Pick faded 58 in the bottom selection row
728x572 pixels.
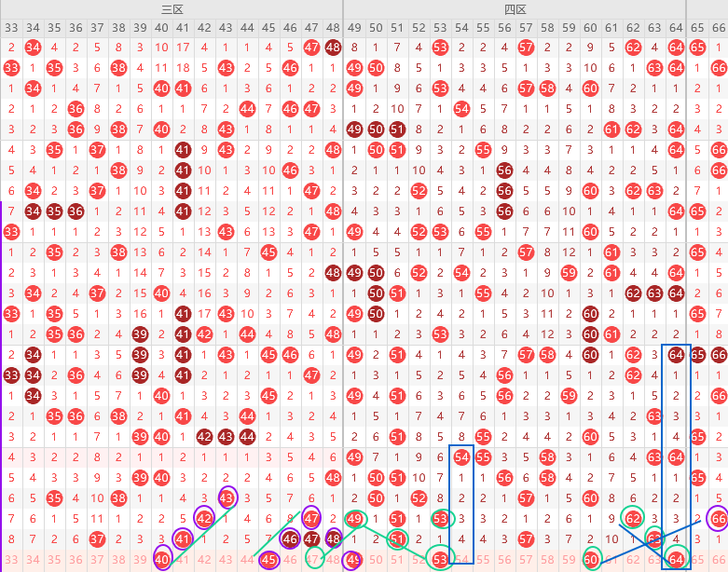click(x=547, y=560)
